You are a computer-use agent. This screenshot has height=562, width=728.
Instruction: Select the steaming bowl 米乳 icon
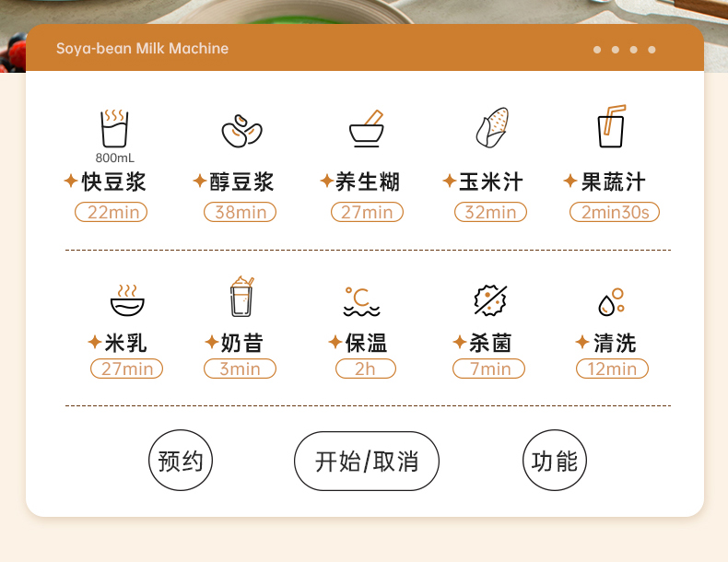click(x=127, y=300)
